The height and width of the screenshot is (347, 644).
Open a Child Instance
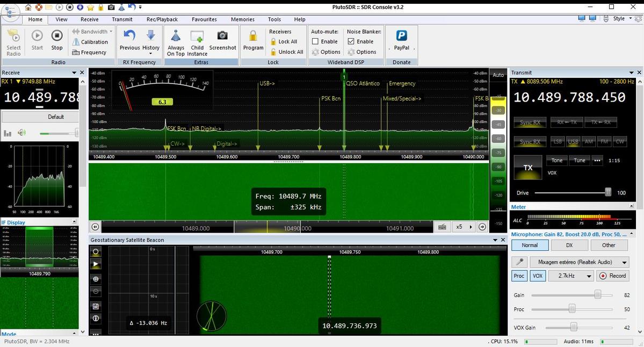[197, 37]
